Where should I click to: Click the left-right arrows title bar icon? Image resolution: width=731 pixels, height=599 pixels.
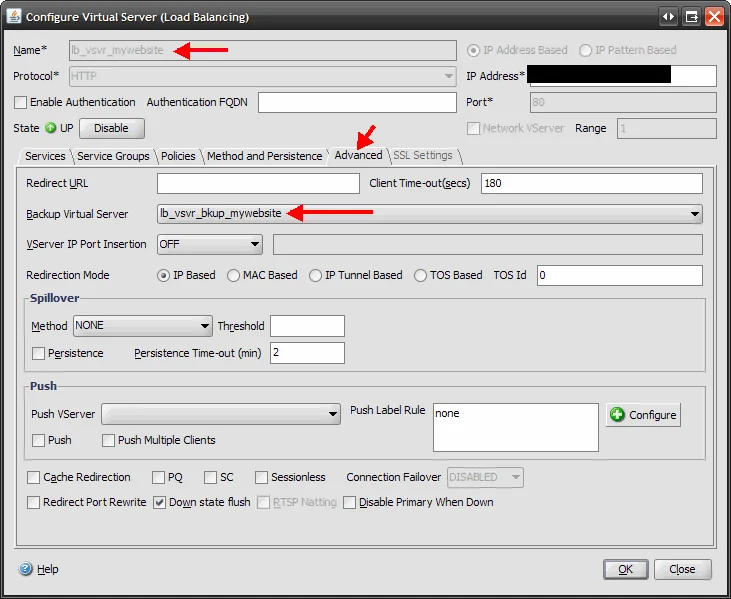pos(669,17)
